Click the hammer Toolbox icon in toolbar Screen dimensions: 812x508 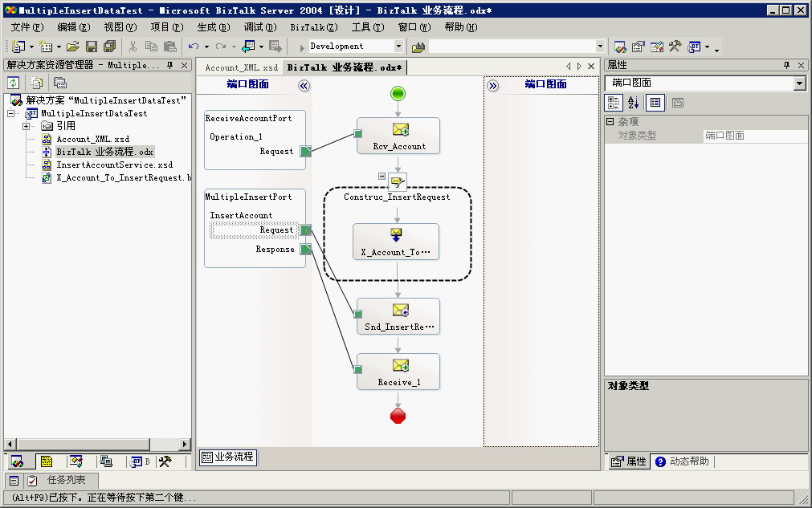coord(675,47)
